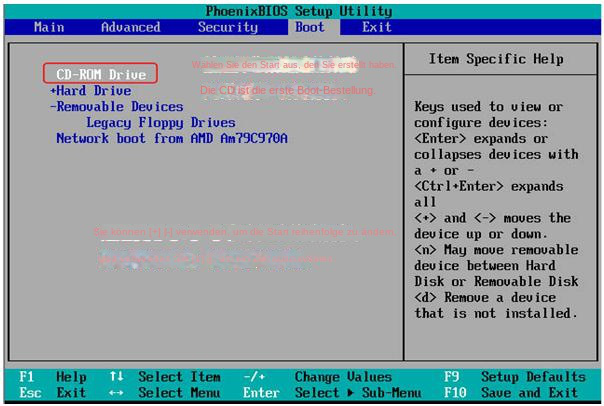This screenshot has height=406, width=604.
Task: Expand the +Hard Drive entry
Action: 91,91
